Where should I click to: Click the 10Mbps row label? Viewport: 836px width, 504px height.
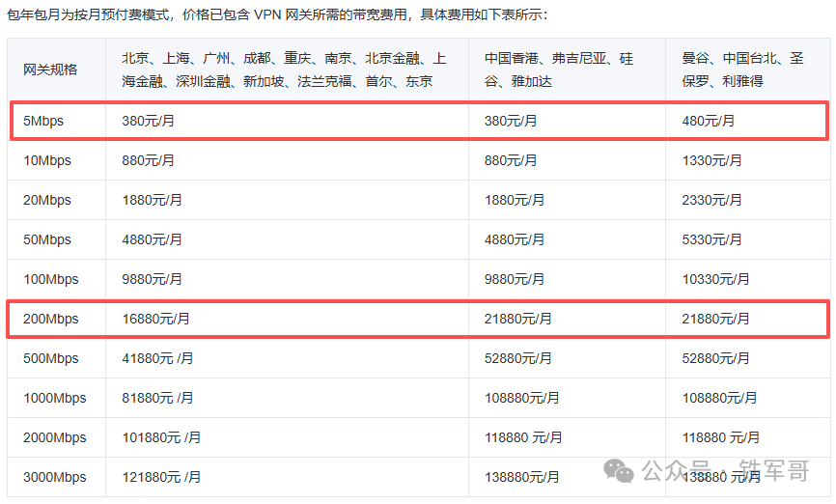[x=47, y=160]
